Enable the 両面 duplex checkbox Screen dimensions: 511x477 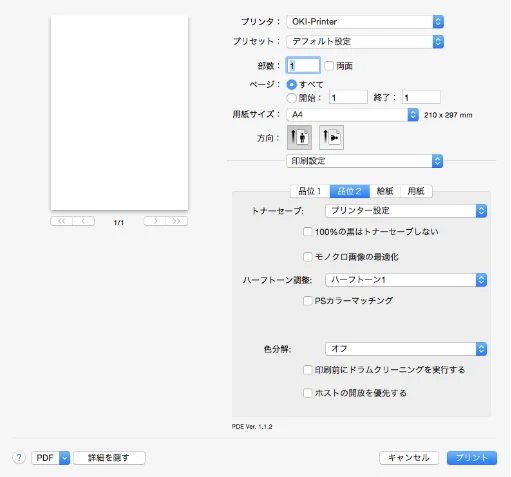coord(329,66)
